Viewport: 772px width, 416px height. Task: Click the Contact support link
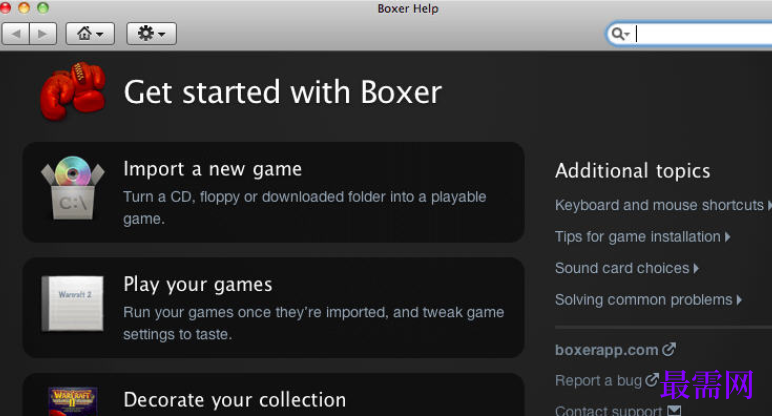coord(608,411)
